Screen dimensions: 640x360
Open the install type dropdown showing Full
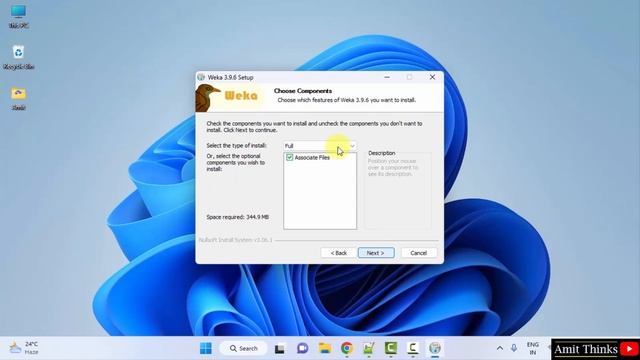point(320,146)
